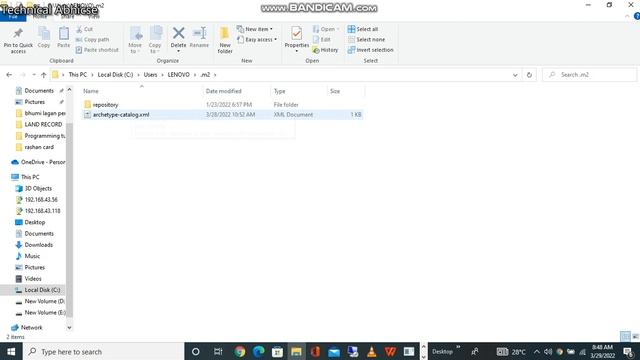
Task: Open Documents in Quick access
Action: click(x=39, y=91)
